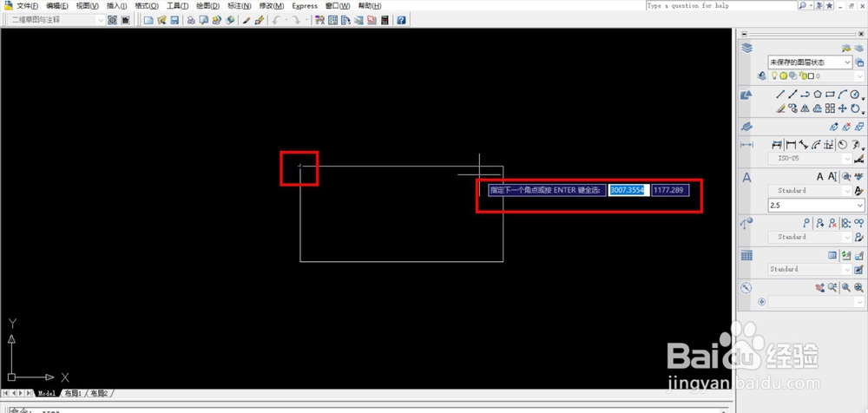Image resolution: width=868 pixels, height=413 pixels.
Task: Open the 未保存的图层状态 layer state dropdown
Action: tap(811, 62)
